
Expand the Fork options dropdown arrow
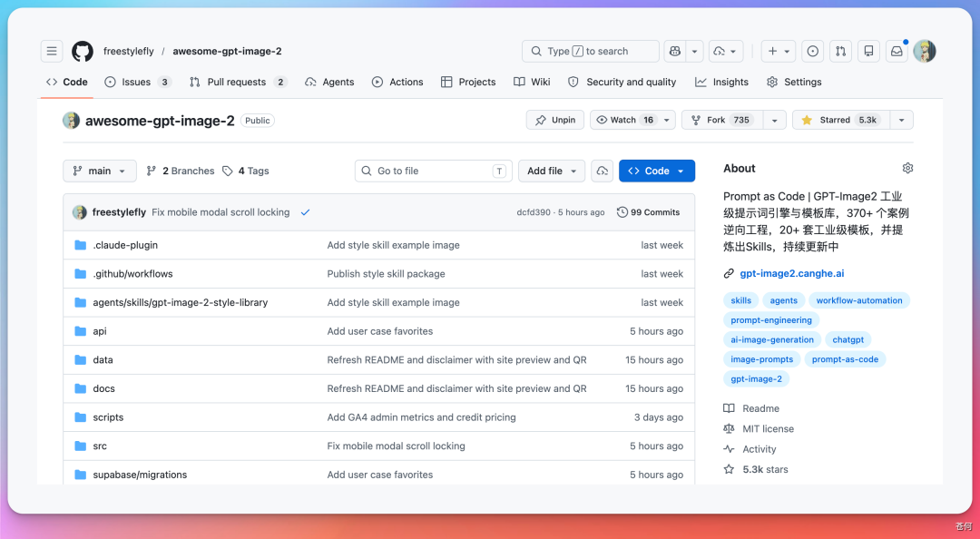click(x=774, y=120)
